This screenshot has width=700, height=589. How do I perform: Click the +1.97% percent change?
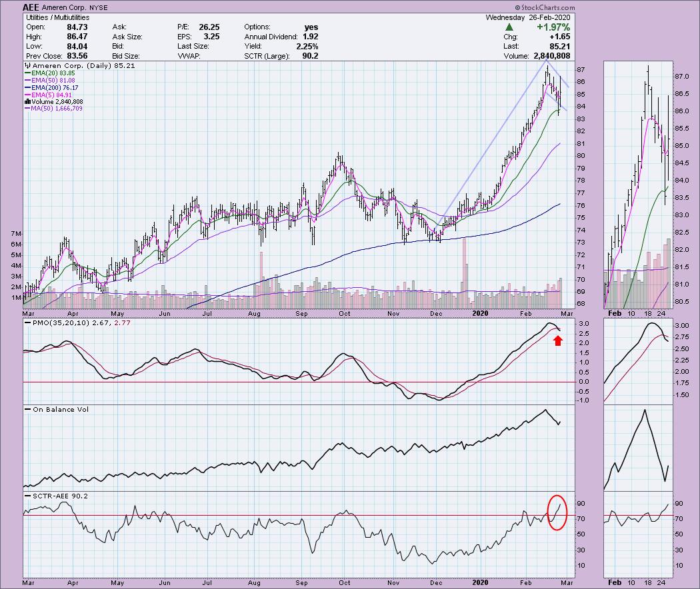[x=553, y=27]
